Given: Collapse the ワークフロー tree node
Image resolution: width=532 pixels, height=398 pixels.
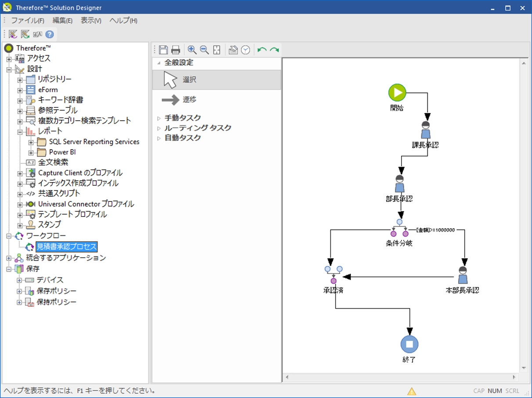Looking at the screenshot, I should tap(9, 236).
